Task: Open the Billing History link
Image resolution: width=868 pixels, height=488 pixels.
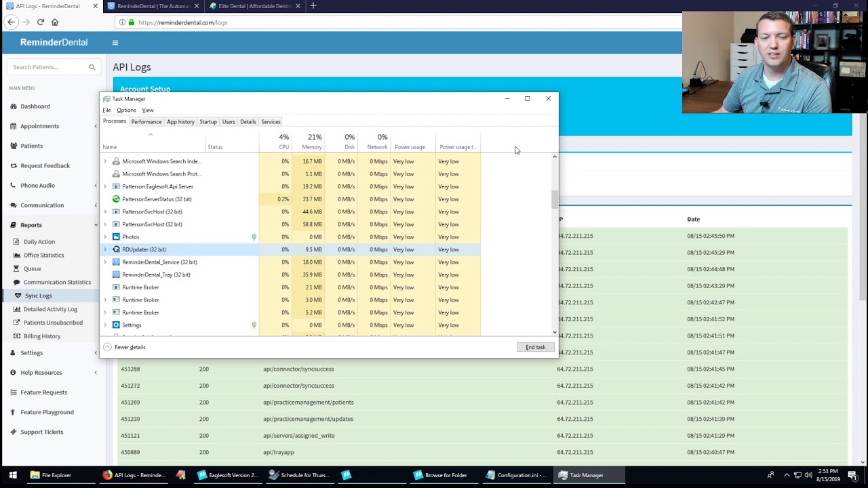Action: tap(42, 336)
